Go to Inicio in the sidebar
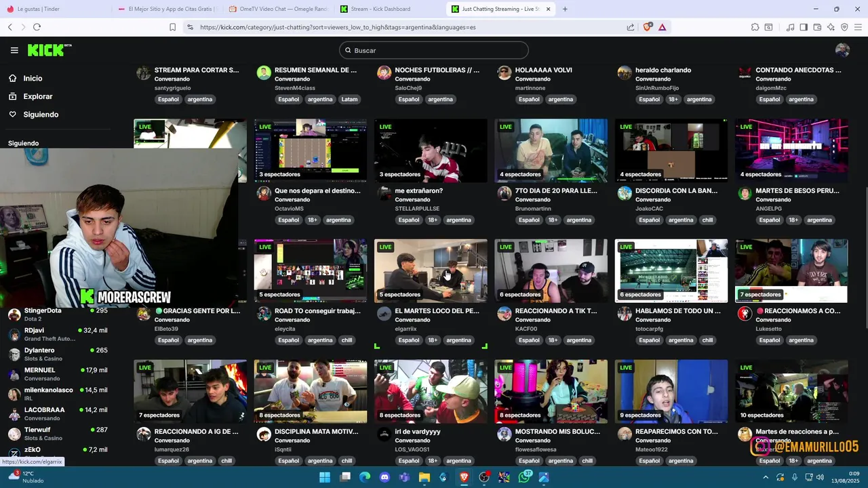The width and height of the screenshot is (868, 488). pos(33,79)
